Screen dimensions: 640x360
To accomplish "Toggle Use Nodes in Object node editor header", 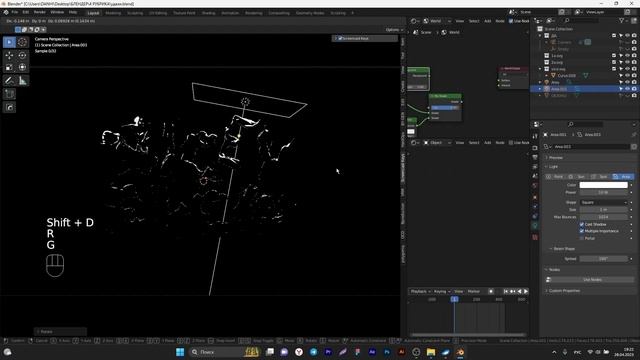I will point(511,142).
